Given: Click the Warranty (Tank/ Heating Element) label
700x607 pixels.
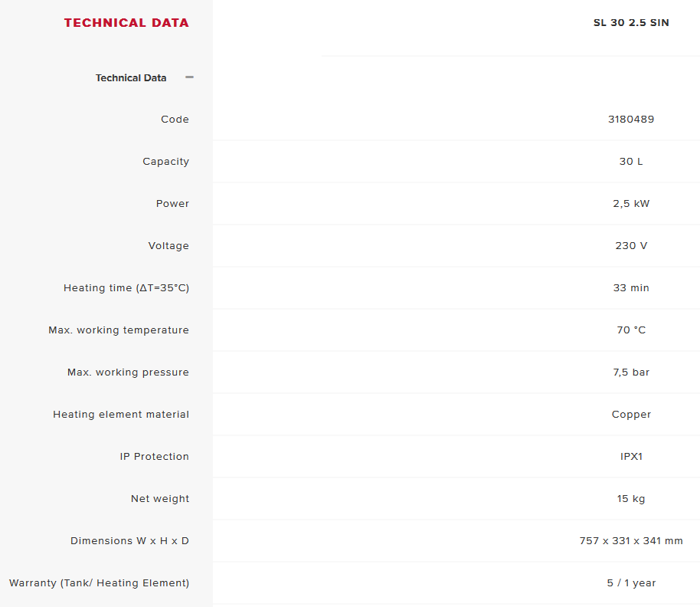Looking at the screenshot, I should pyautogui.click(x=99, y=583).
